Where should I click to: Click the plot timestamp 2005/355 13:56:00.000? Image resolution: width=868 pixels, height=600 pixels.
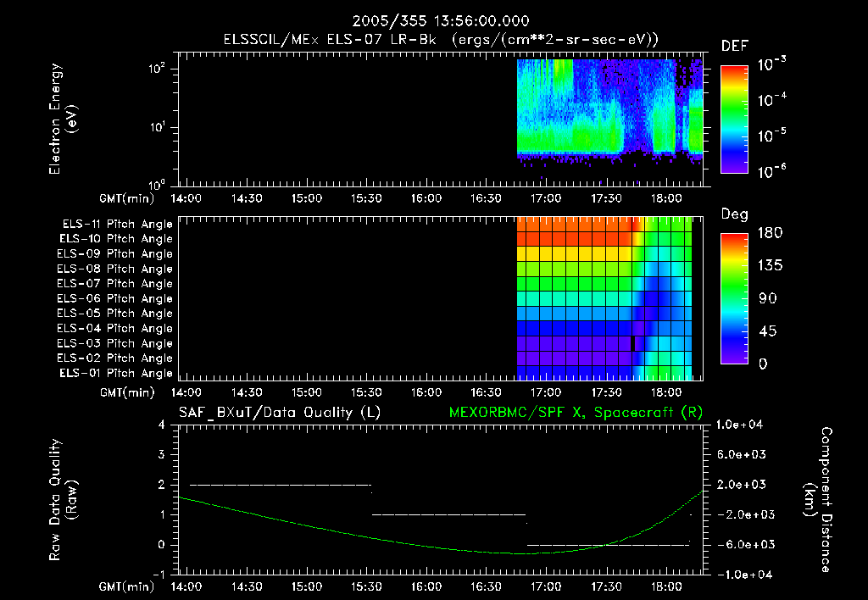(x=441, y=21)
